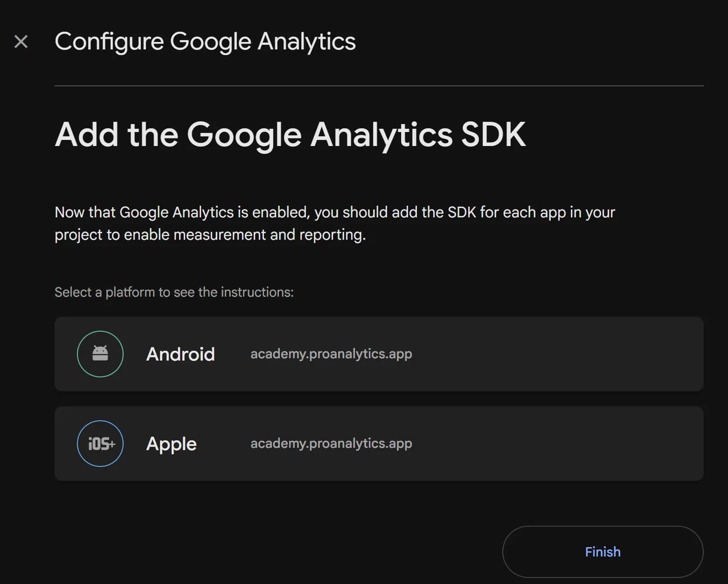Click the Add the Google Analytics SDK heading
Screen dimensions: 728x584
pos(290,135)
